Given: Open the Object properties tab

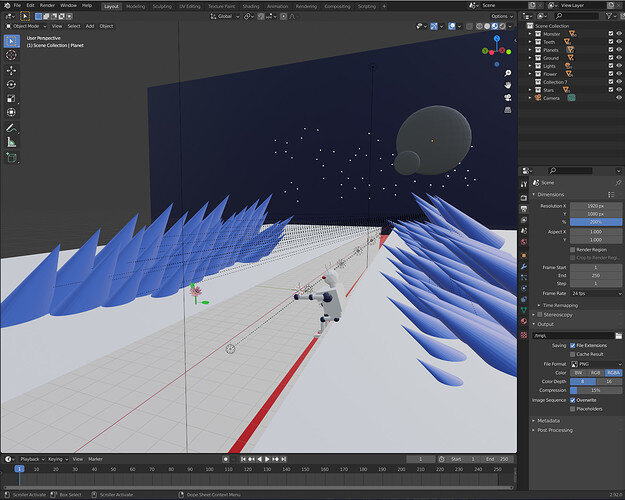Looking at the screenshot, I should coord(524,255).
